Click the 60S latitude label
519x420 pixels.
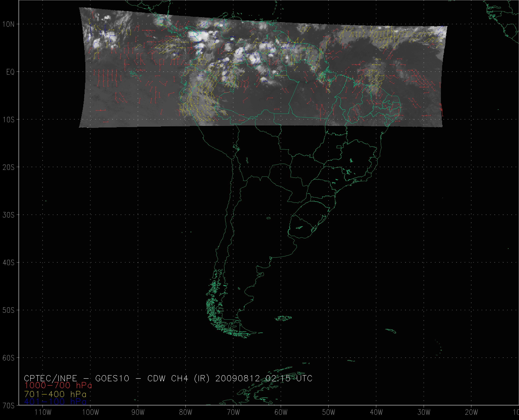pyautogui.click(x=8, y=358)
